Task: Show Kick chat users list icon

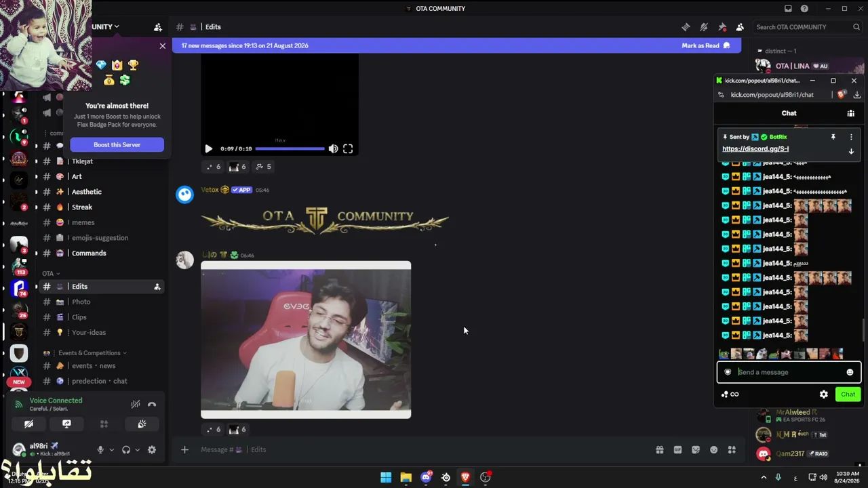Action: [850, 113]
